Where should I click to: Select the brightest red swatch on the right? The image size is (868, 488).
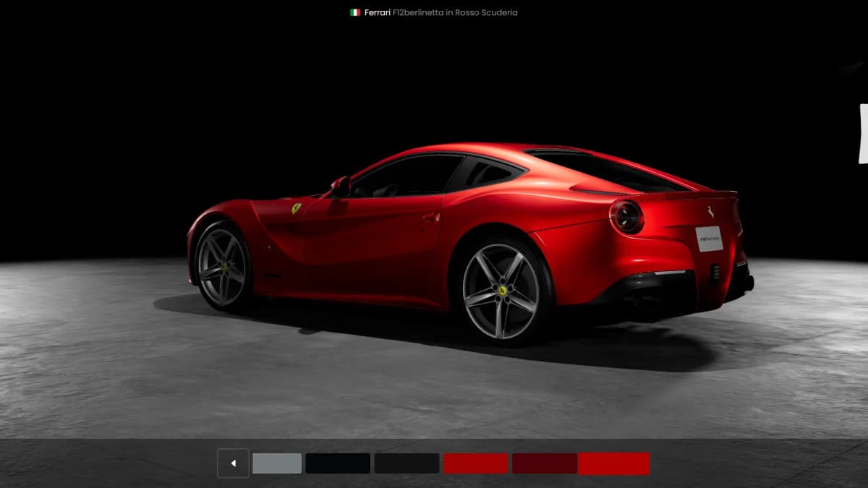tap(613, 463)
